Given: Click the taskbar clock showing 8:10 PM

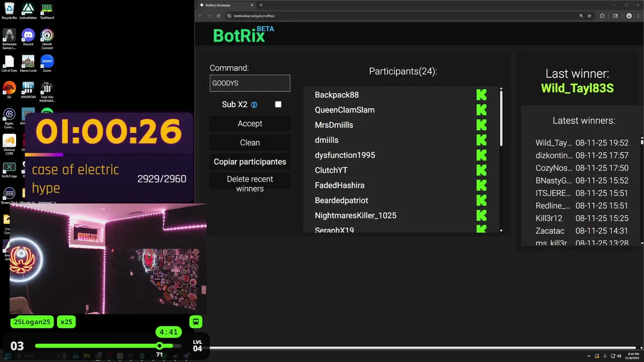Looking at the screenshot, I should click(x=633, y=356).
